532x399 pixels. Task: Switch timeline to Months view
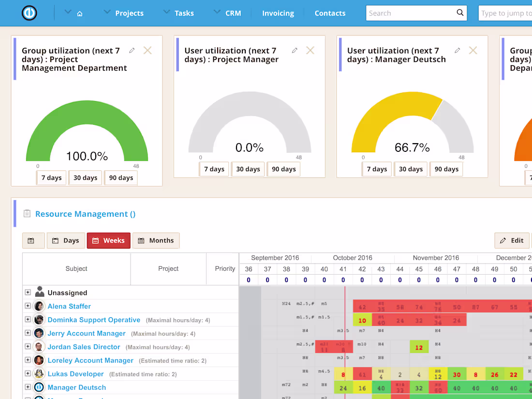tap(156, 240)
